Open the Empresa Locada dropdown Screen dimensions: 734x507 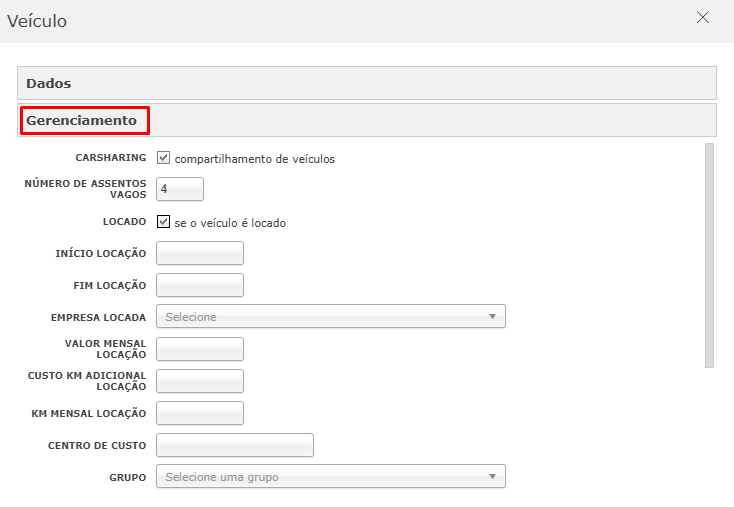point(330,317)
